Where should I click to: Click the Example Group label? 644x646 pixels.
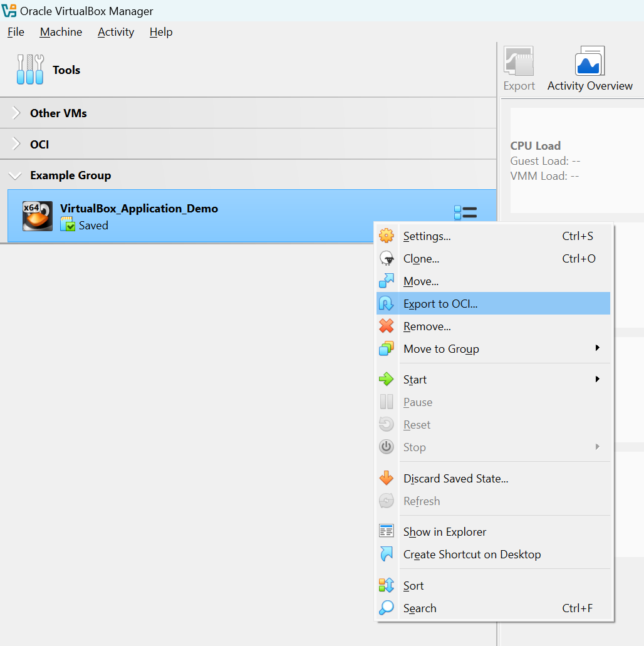70,175
